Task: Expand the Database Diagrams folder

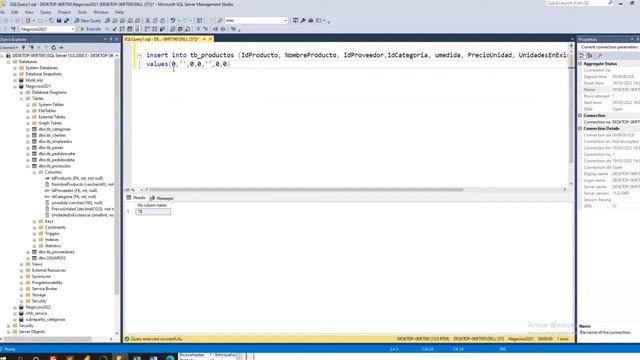Action: pyautogui.click(x=22, y=92)
